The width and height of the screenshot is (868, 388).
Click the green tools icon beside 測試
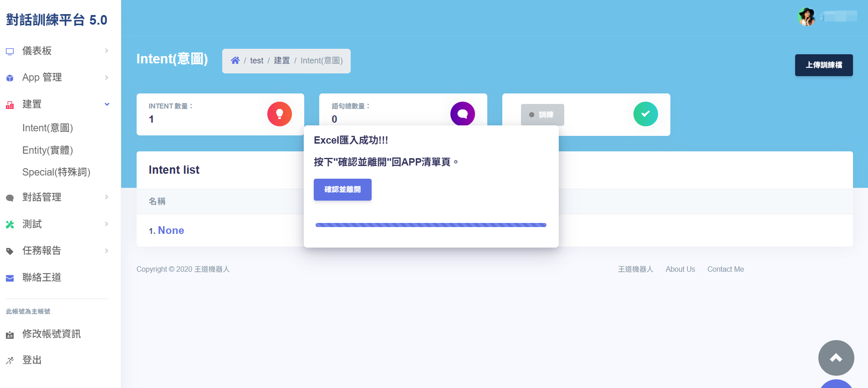[10, 224]
